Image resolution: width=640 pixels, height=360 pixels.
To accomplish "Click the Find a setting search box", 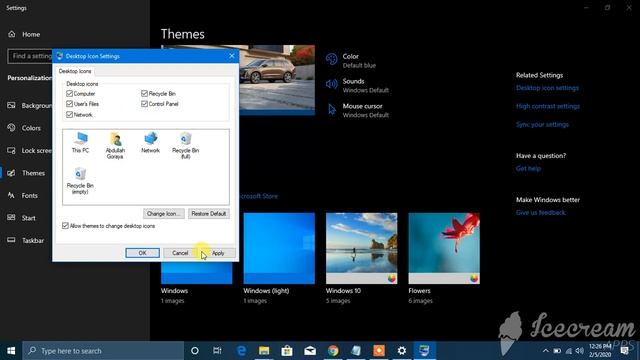I will click(x=30, y=56).
